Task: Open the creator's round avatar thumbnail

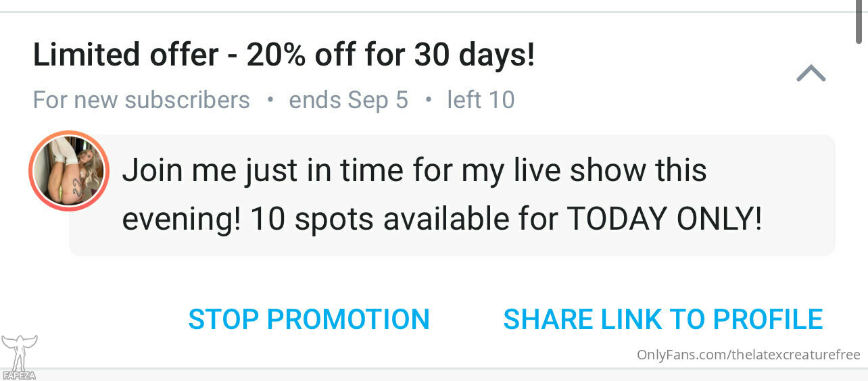Action: 69,170
